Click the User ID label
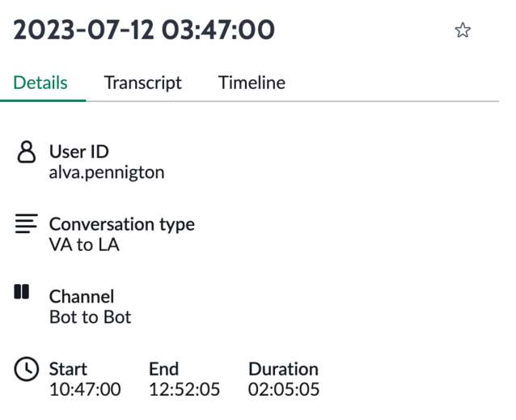Image resolution: width=516 pixels, height=420 pixels. tap(79, 152)
